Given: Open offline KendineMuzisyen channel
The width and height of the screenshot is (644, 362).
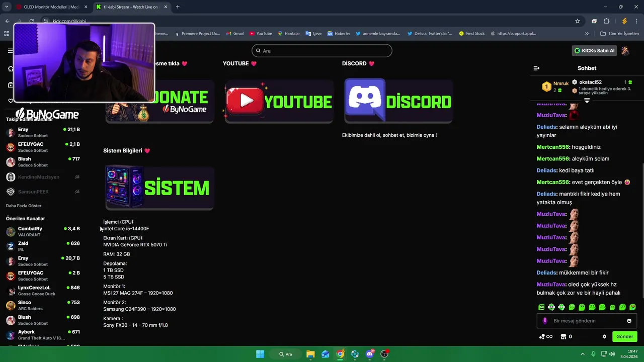Looking at the screenshot, I should click(43, 177).
